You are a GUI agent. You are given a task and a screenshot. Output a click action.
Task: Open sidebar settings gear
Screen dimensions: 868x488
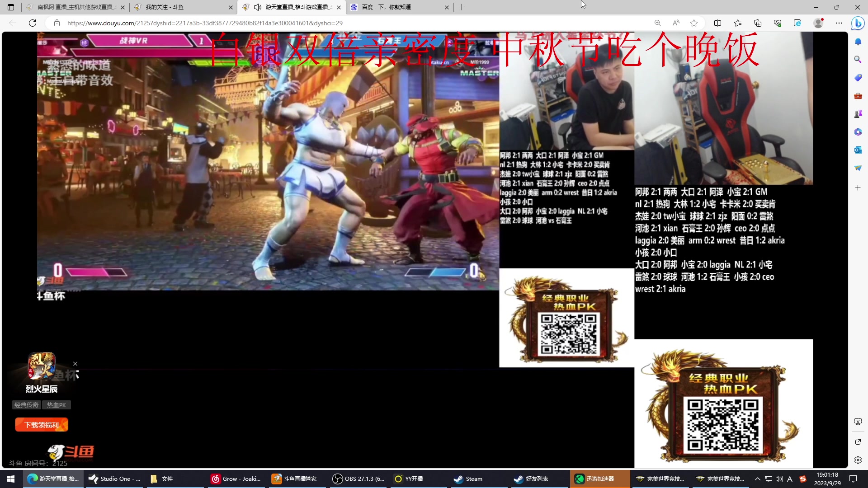(x=858, y=460)
